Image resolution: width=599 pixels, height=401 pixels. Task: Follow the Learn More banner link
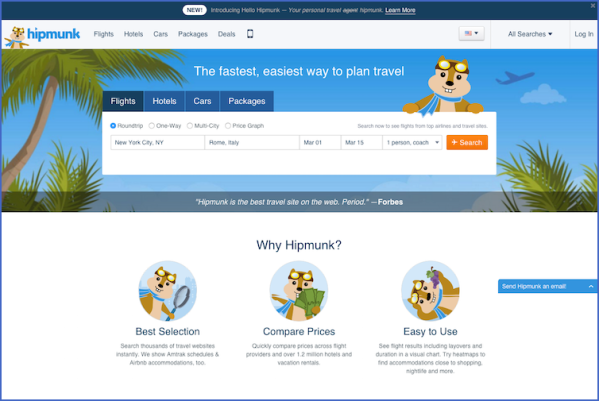400,10
